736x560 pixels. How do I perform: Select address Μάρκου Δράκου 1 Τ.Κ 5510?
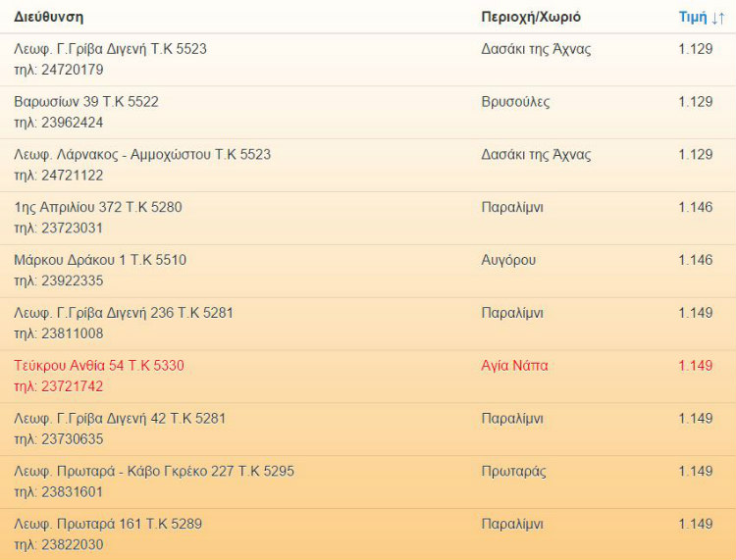click(100, 260)
